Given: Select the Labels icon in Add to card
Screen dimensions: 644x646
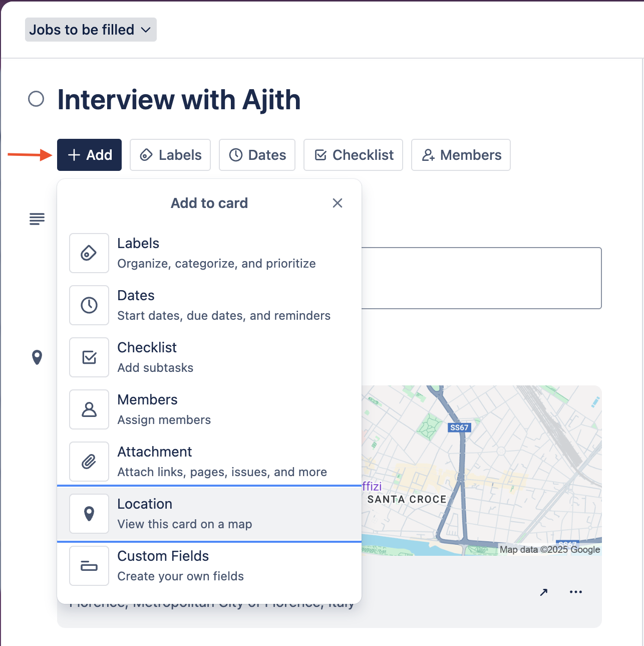Looking at the screenshot, I should [x=89, y=253].
